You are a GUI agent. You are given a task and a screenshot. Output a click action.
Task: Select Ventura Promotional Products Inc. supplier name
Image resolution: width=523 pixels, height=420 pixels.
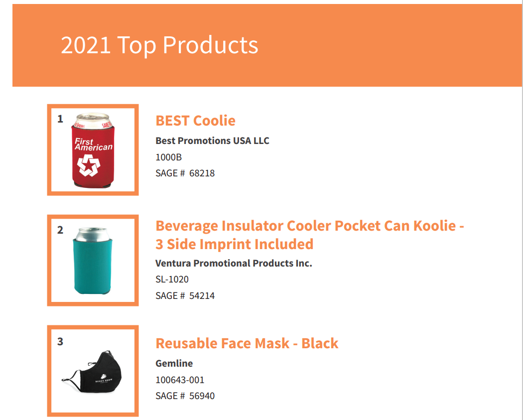pos(234,263)
